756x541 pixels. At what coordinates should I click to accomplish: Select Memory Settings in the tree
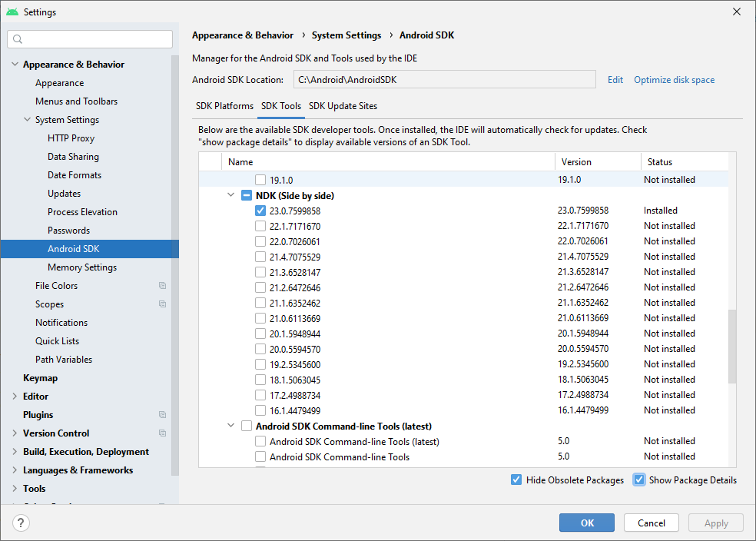coord(82,267)
